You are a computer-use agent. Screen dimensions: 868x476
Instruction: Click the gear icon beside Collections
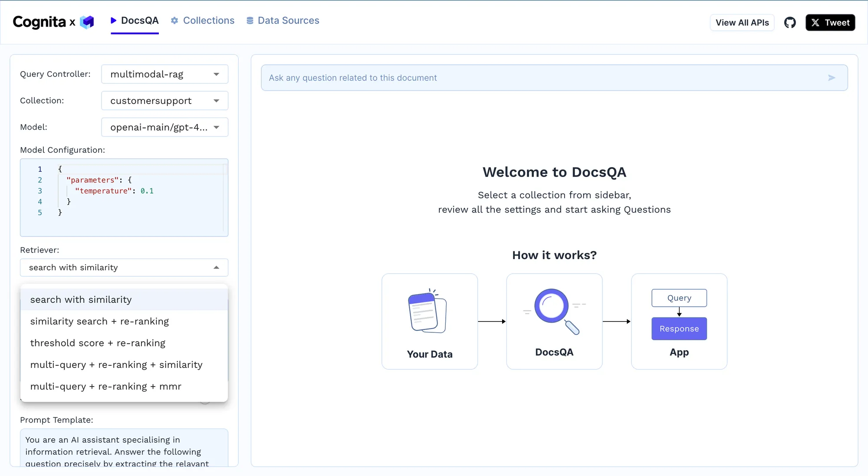[x=174, y=20]
